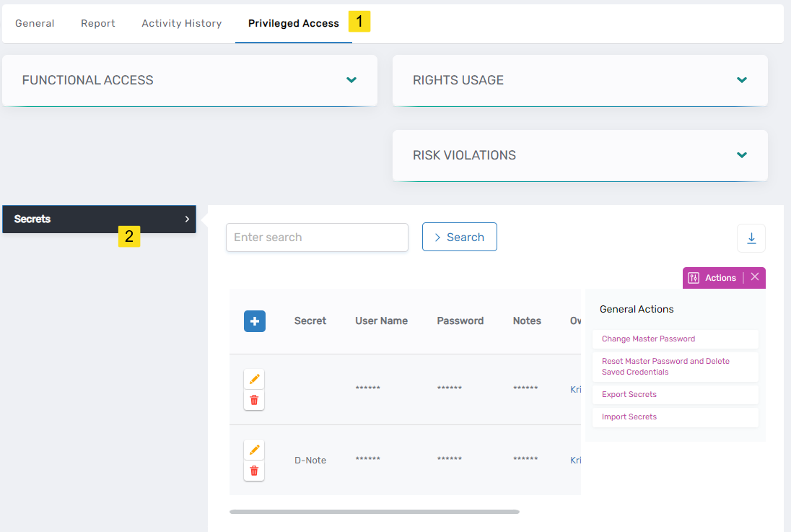Edit the D-Note secret
The width and height of the screenshot is (791, 532).
coord(254,449)
